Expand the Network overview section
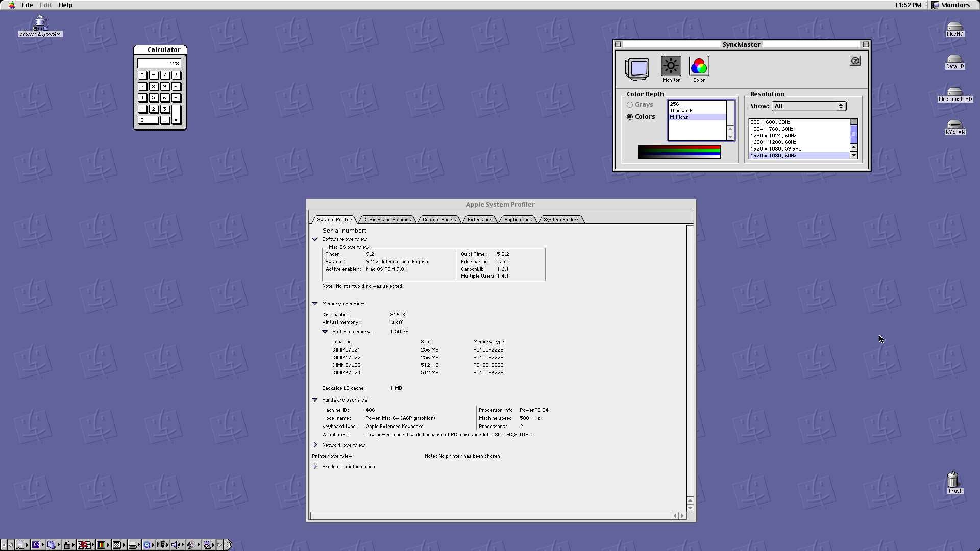Image resolution: width=980 pixels, height=551 pixels. click(x=315, y=445)
